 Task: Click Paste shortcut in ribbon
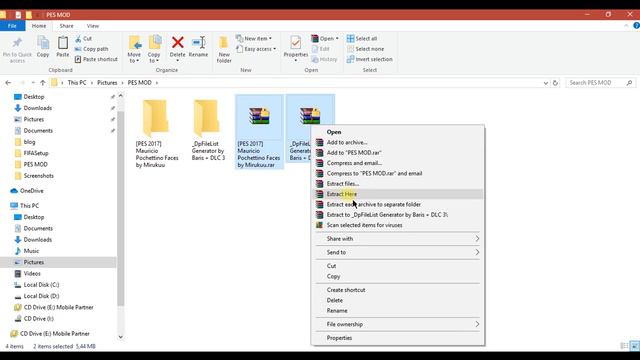pyautogui.click(x=96, y=59)
